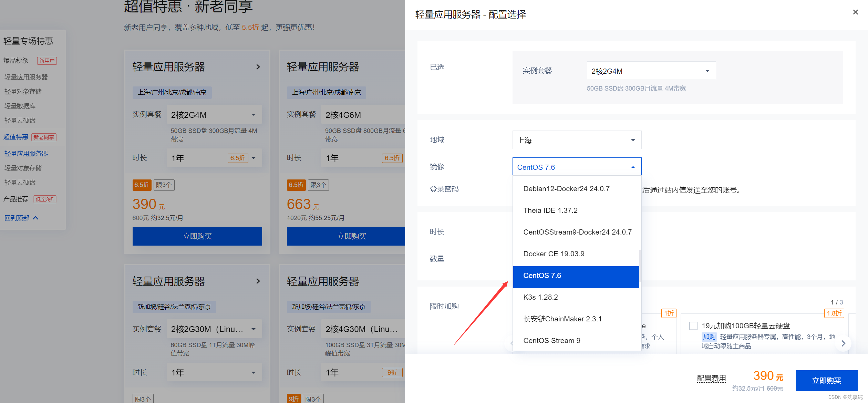
Task: Select K3s 1.28.2 image option
Action: click(x=540, y=297)
